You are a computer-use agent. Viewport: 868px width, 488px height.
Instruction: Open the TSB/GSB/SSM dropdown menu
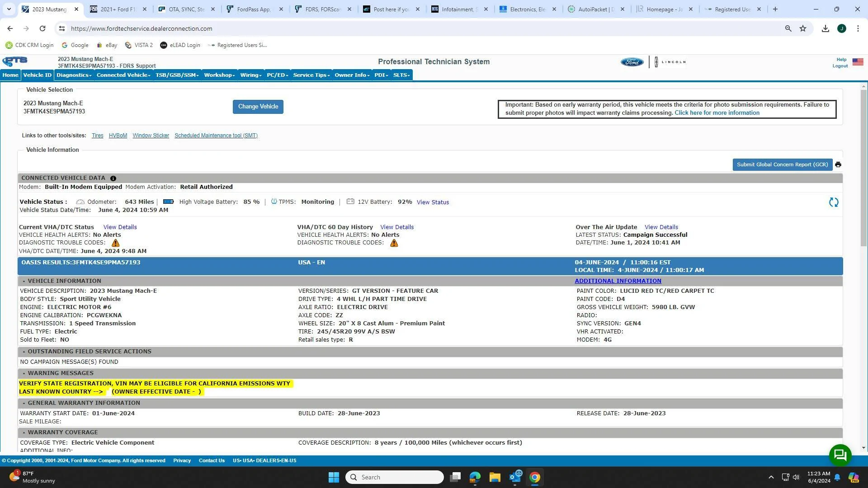[177, 75]
